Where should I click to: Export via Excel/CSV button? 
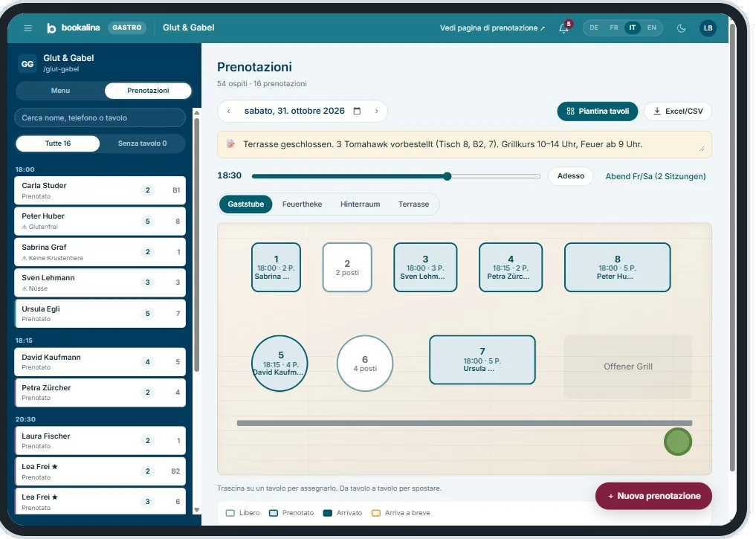point(678,111)
